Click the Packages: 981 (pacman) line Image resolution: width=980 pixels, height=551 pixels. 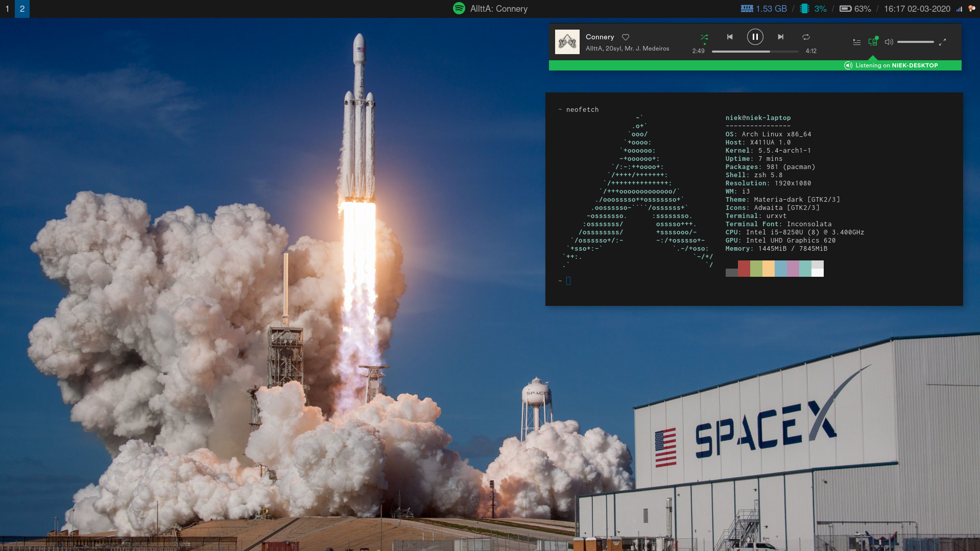pos(770,166)
